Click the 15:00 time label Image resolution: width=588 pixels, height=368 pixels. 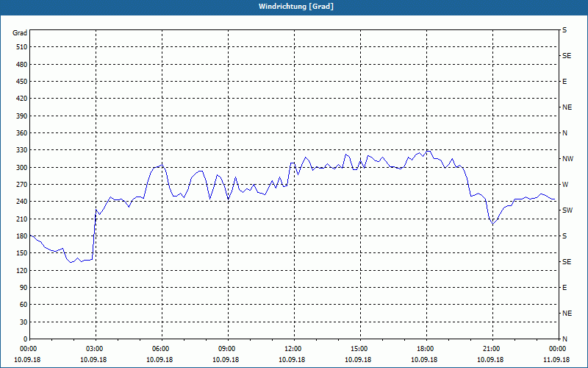360,349
